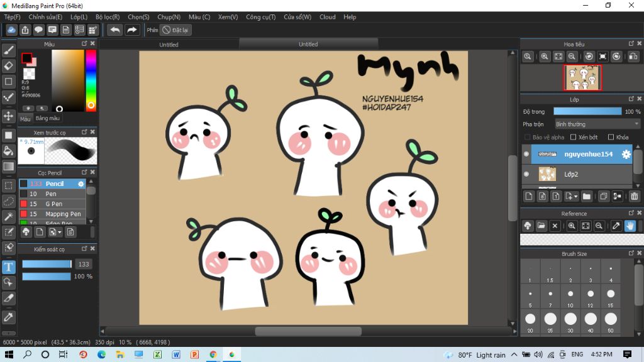
Task: Open the Bộ lọc(R) menu
Action: [x=108, y=17]
